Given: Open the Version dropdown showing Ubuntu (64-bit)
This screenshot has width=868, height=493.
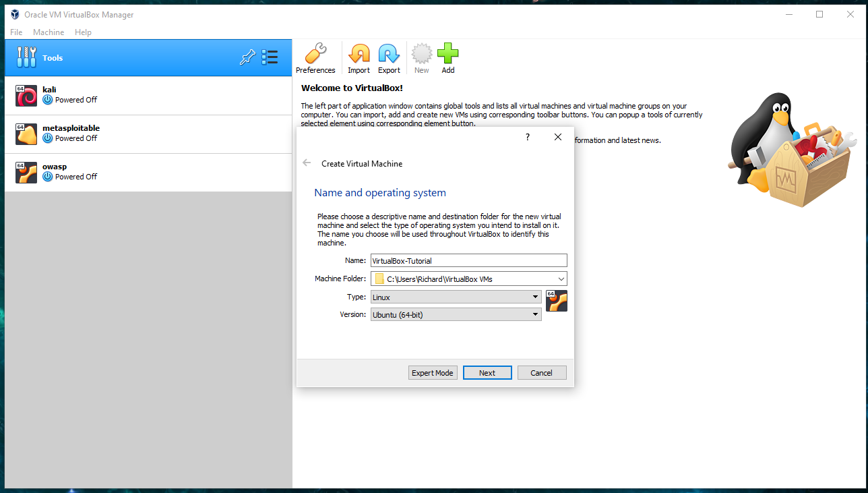Looking at the screenshot, I should coord(456,314).
